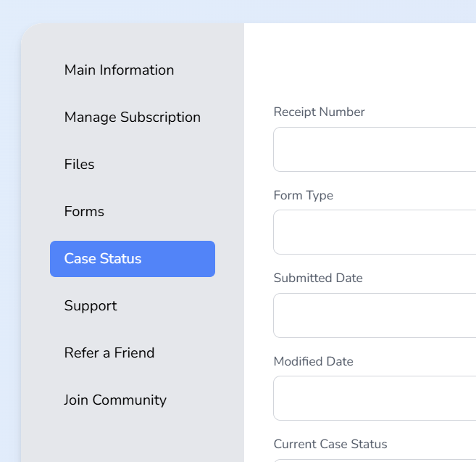
Task: Click the Submitted Date label
Action: 318,278
